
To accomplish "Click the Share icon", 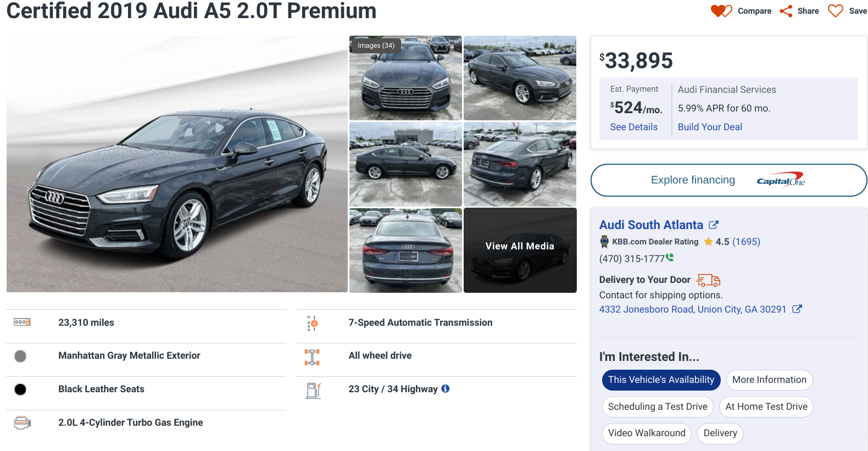I will [x=786, y=11].
